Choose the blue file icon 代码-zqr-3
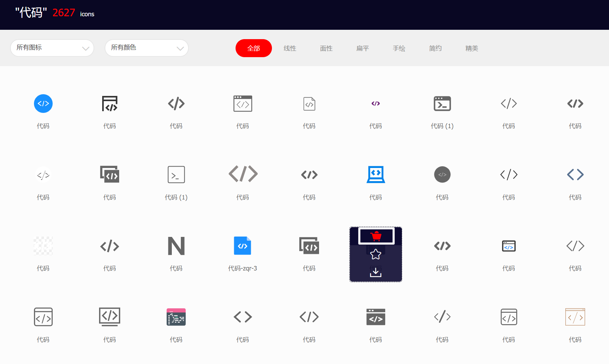 [242, 246]
